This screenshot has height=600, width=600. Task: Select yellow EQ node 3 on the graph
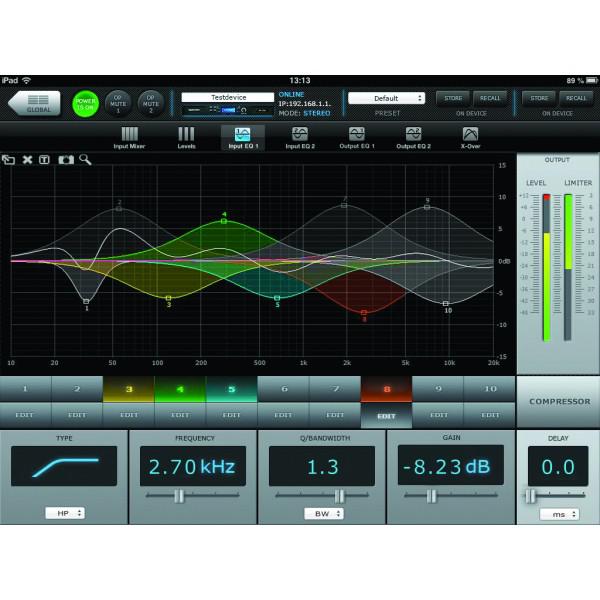[168, 298]
